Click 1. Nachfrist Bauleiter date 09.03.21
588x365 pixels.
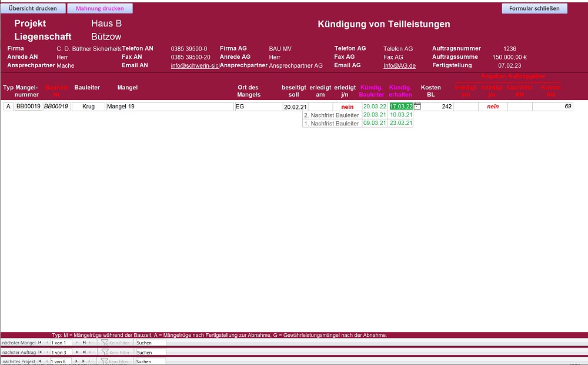point(375,123)
